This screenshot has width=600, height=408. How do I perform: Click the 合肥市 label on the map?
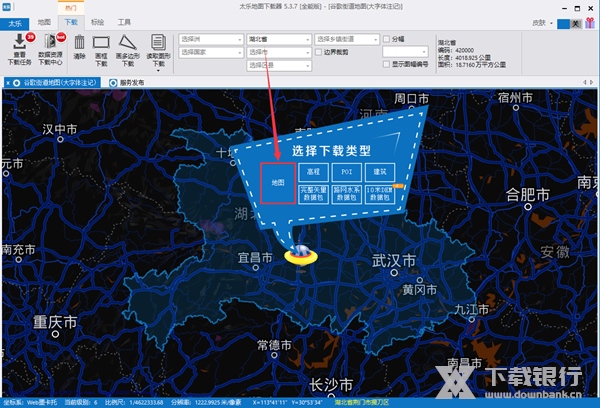click(x=528, y=195)
